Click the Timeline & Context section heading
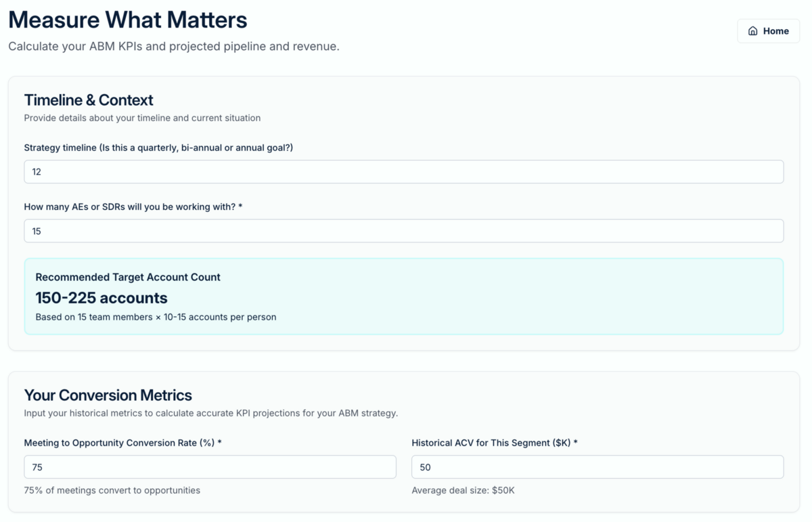The image size is (812, 522). (x=89, y=100)
